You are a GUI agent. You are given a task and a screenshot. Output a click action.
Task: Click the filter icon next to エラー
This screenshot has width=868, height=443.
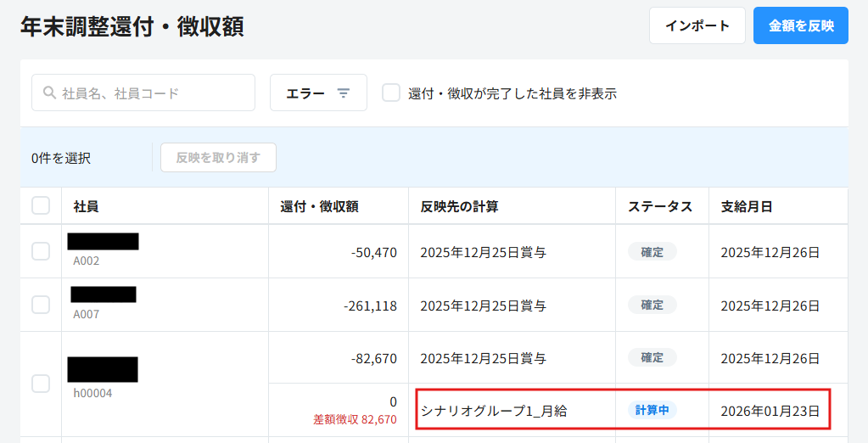coord(344,93)
